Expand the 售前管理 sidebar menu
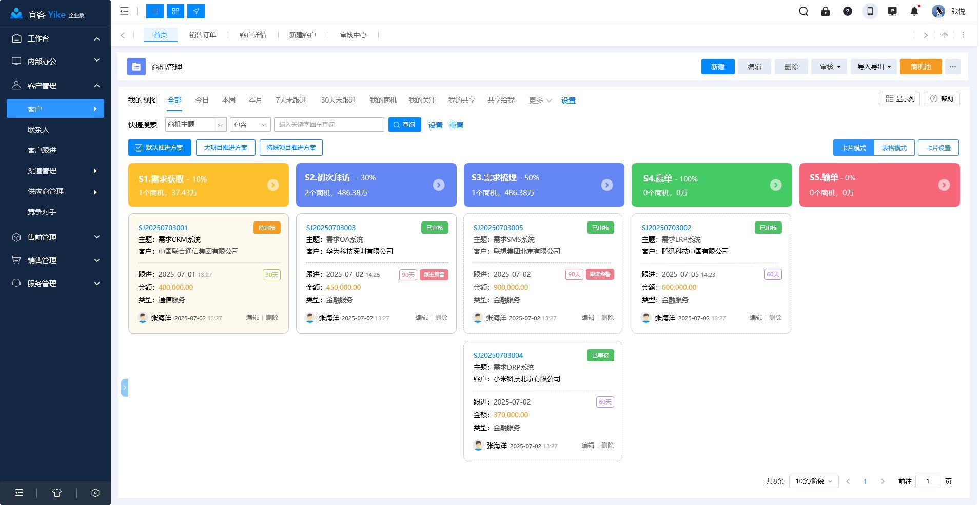Image resolution: width=980 pixels, height=505 pixels. point(55,237)
